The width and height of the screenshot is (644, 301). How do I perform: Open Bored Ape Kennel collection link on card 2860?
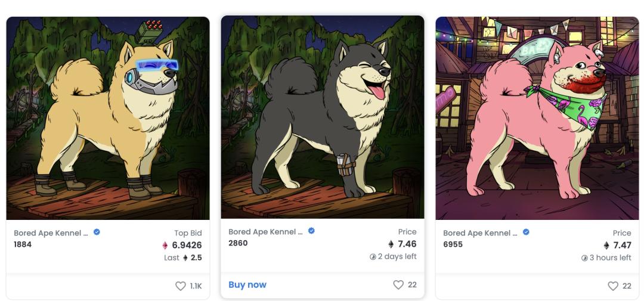tap(265, 232)
